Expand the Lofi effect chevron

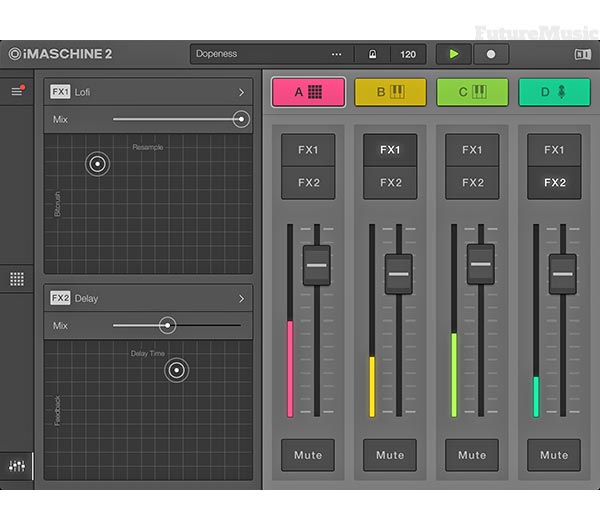click(x=241, y=92)
